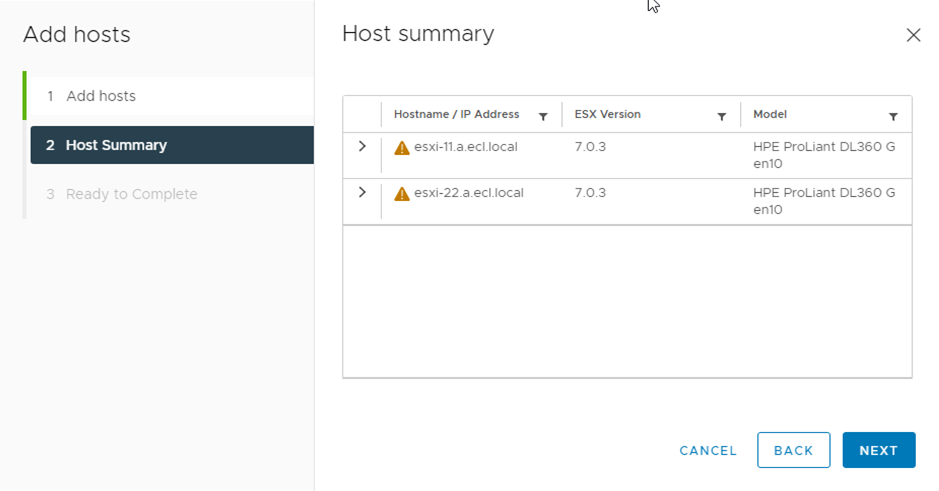Expand the esxi-11.a.ecl.local host row
This screenshot has width=939, height=491.
[x=362, y=146]
